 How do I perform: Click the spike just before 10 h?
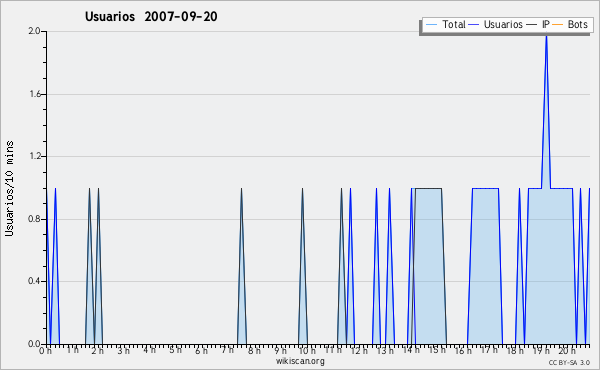tap(303, 266)
